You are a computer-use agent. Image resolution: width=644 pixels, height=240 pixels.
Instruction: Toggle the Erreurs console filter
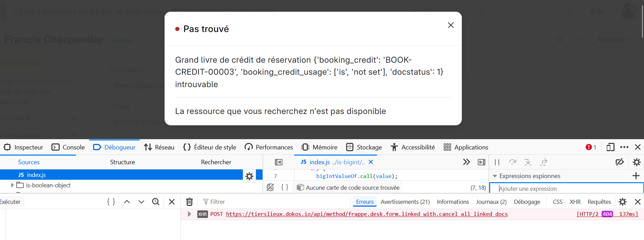point(365,202)
